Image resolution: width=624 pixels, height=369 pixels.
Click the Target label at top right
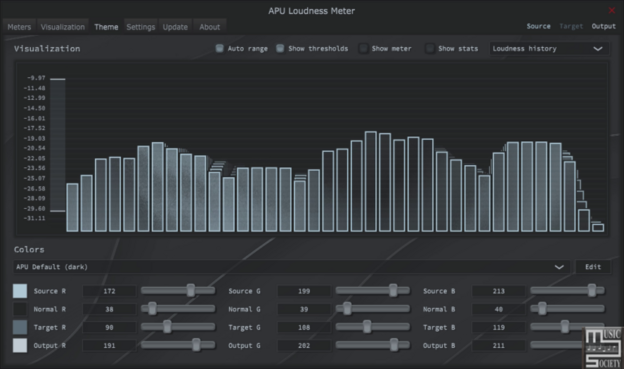click(x=571, y=26)
